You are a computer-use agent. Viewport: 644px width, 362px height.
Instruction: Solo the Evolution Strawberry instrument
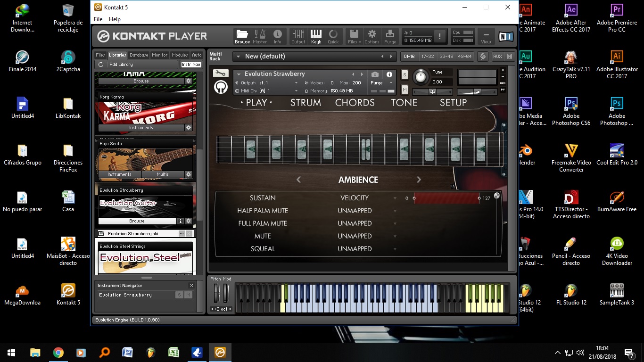(405, 75)
